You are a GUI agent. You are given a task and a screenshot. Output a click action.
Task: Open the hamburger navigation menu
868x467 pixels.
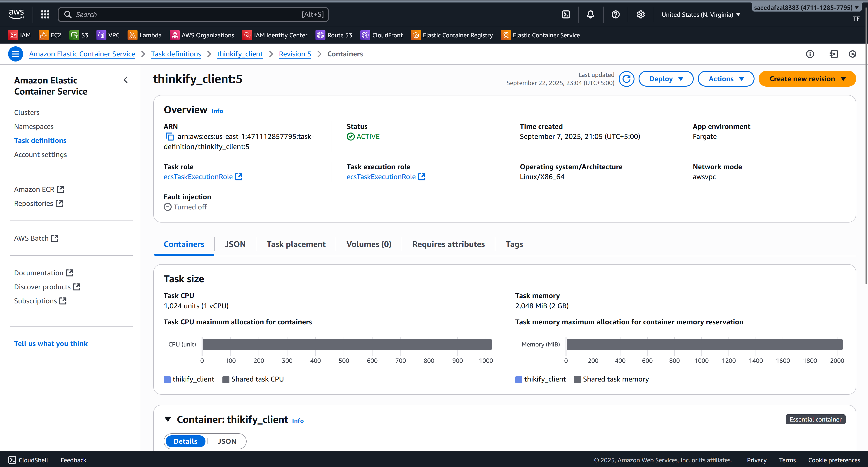(15, 54)
